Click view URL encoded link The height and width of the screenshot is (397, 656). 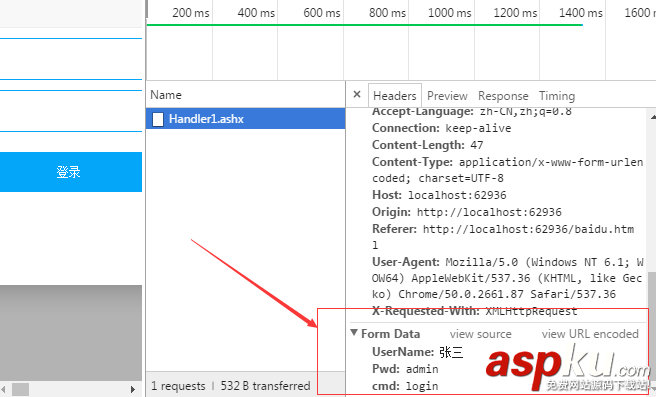(x=590, y=334)
